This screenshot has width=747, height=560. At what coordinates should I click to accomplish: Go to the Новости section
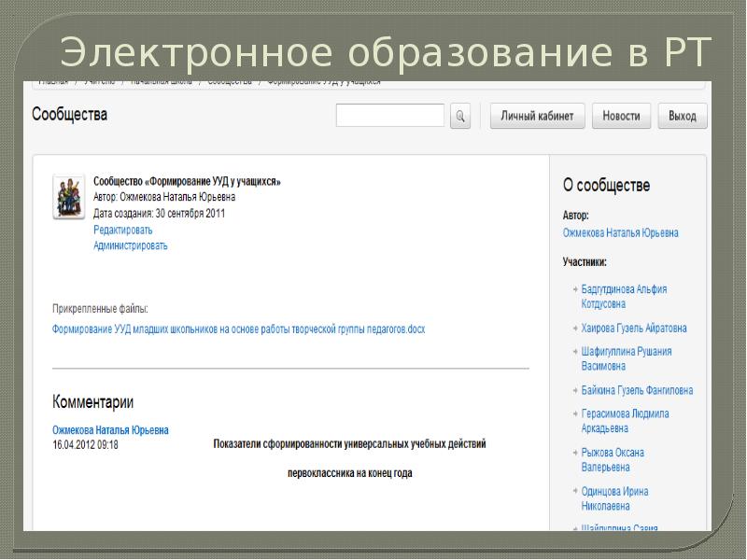click(621, 117)
